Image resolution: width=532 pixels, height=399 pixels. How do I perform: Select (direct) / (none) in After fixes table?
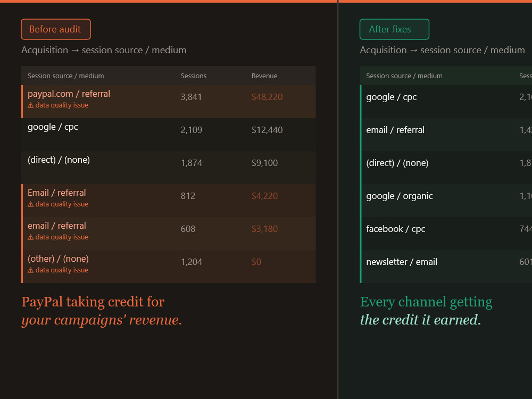397,163
